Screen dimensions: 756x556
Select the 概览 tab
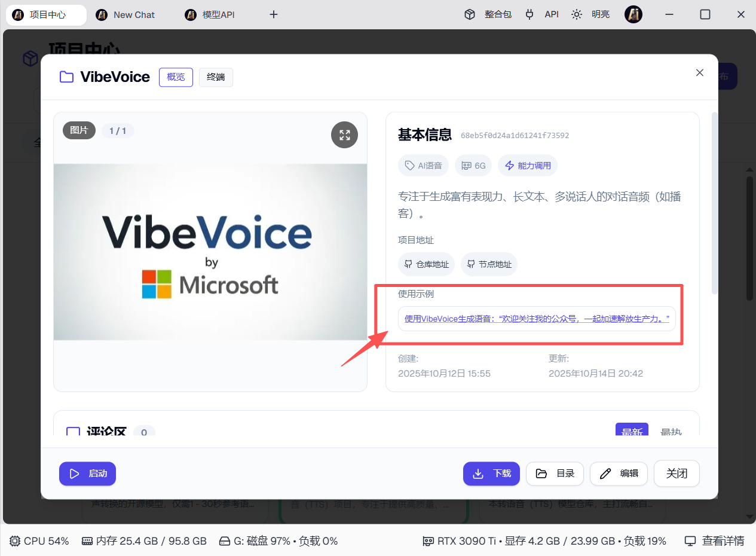tap(176, 77)
